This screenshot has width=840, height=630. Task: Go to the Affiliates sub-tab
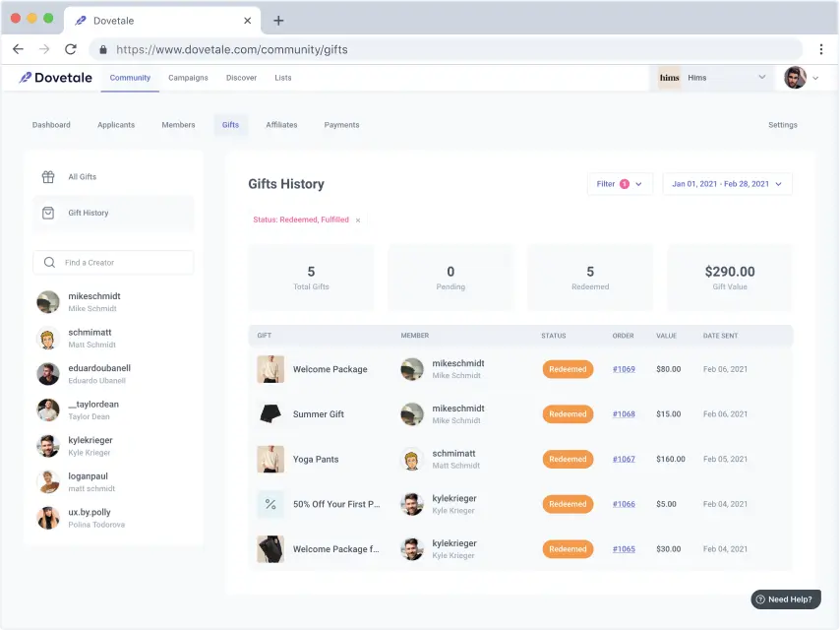coord(281,125)
